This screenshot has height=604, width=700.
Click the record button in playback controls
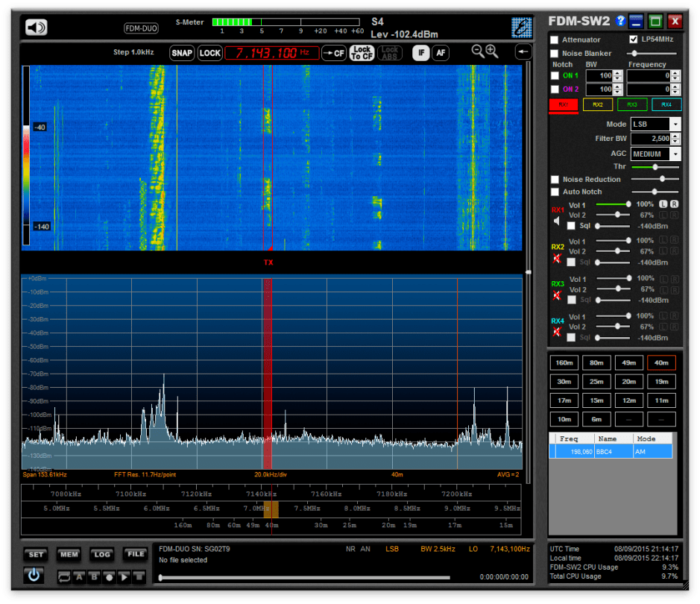tap(109, 576)
